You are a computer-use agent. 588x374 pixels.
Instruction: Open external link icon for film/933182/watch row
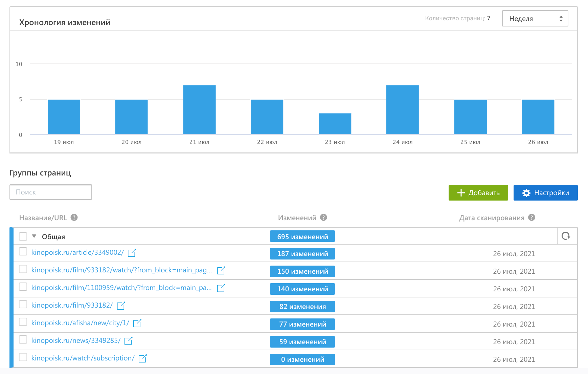[x=221, y=270]
